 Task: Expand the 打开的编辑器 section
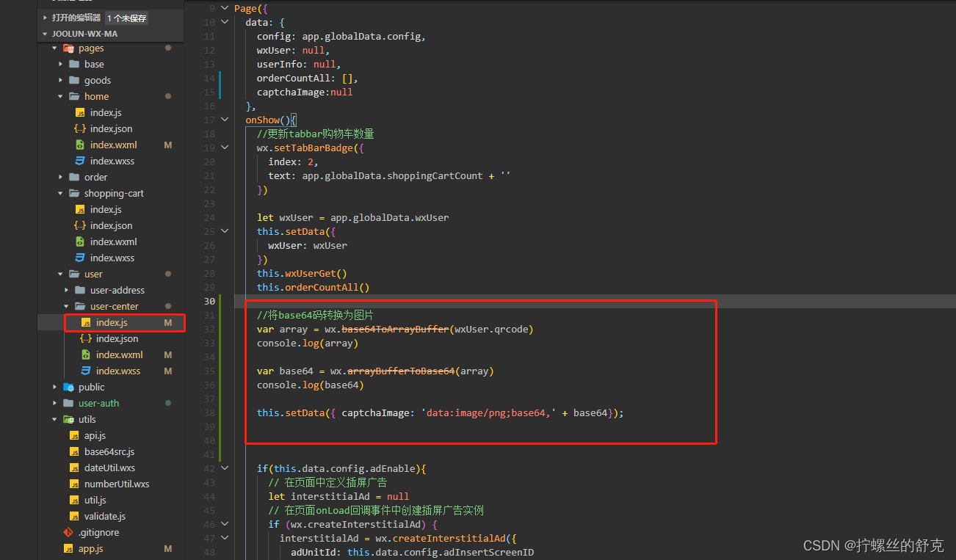[46, 18]
